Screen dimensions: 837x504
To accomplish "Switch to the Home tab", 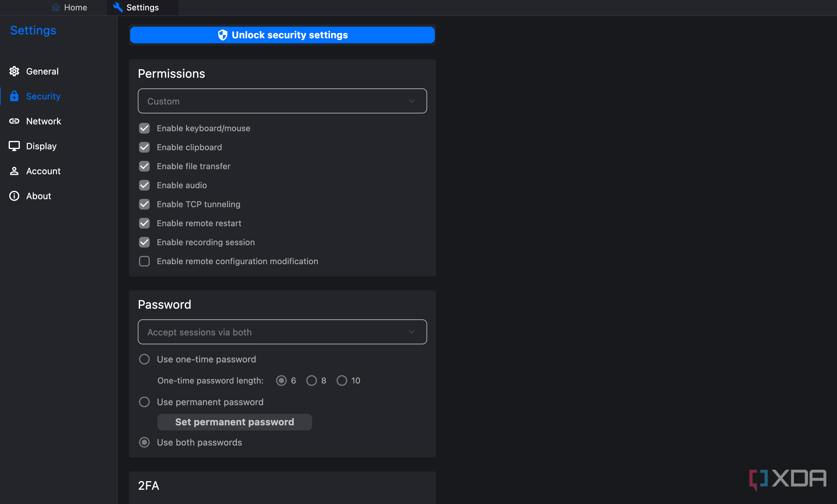I will 69,7.
